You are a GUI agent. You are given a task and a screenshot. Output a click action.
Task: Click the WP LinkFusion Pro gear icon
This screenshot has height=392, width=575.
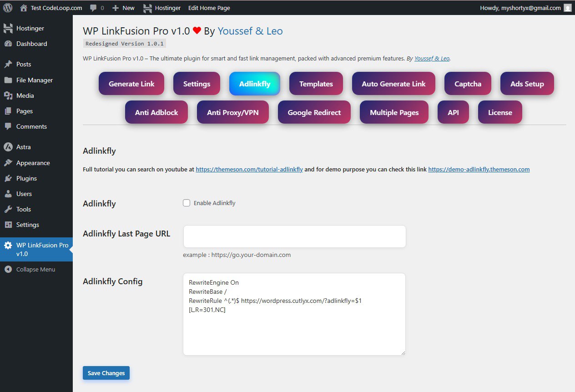pyautogui.click(x=8, y=245)
